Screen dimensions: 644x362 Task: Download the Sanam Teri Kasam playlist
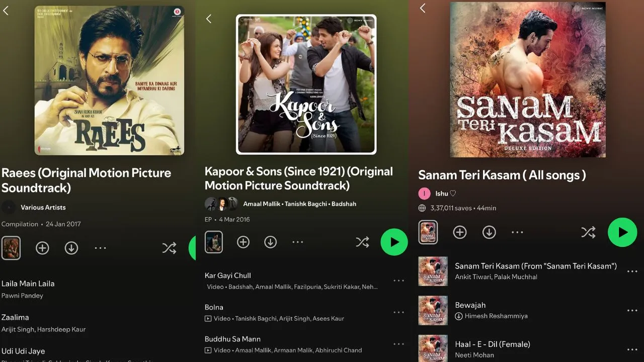489,232
